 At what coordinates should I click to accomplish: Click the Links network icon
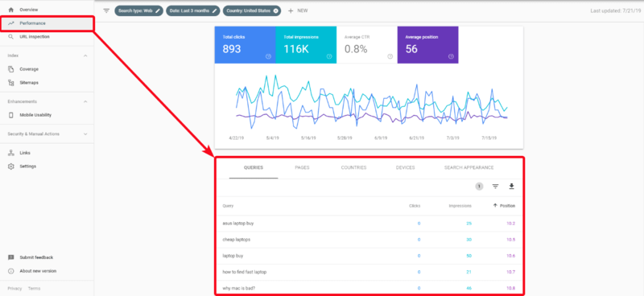click(11, 153)
